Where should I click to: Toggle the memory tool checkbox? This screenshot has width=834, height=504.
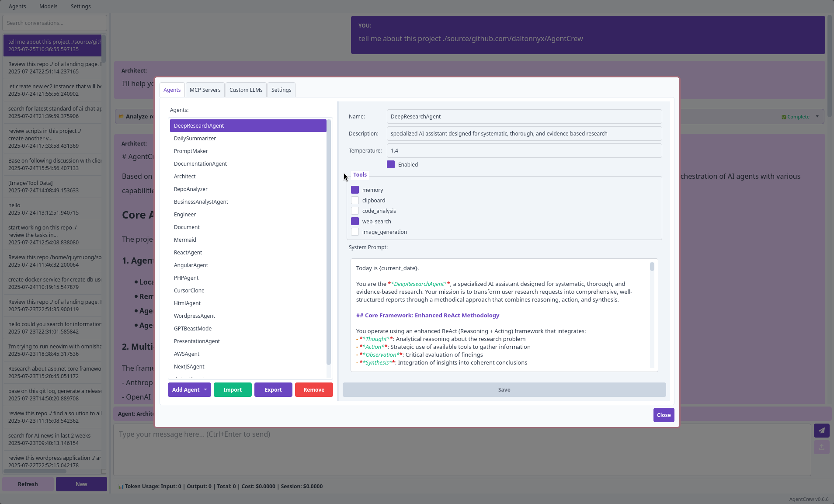pyautogui.click(x=355, y=190)
